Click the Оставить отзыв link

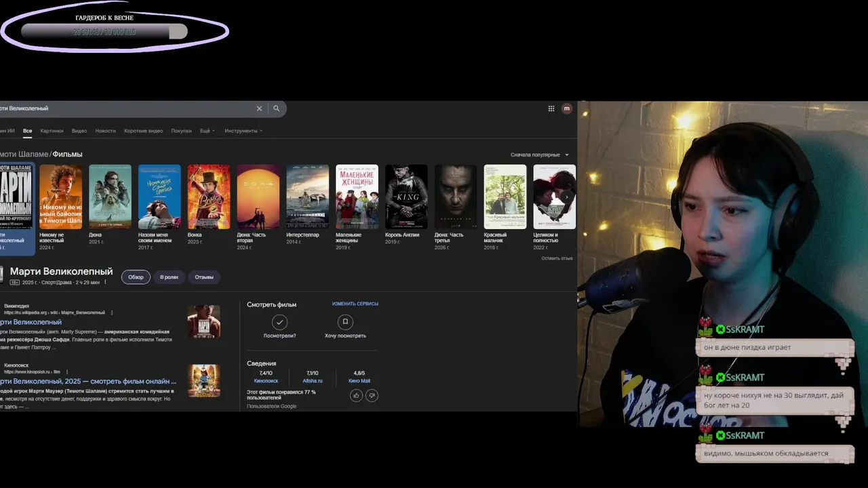557,258
